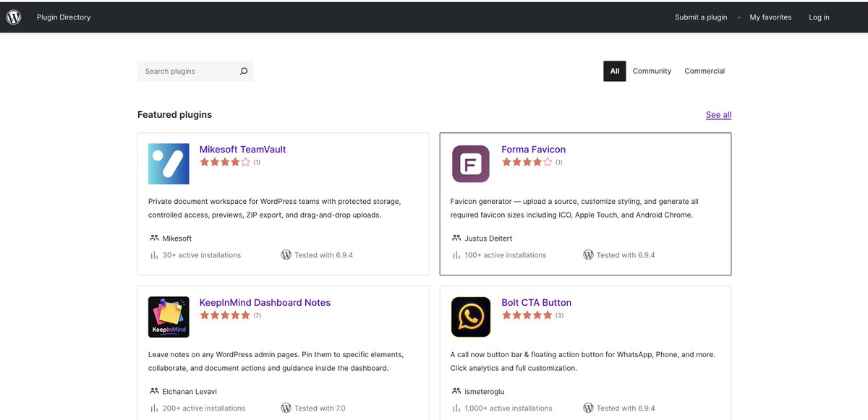Click Mikesoft author name
868x420 pixels.
177,238
